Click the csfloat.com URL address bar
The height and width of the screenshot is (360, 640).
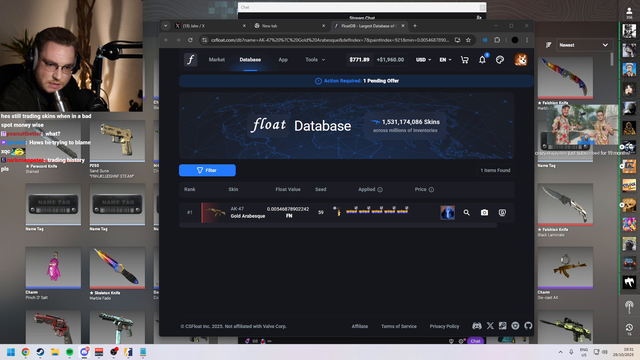coord(330,40)
